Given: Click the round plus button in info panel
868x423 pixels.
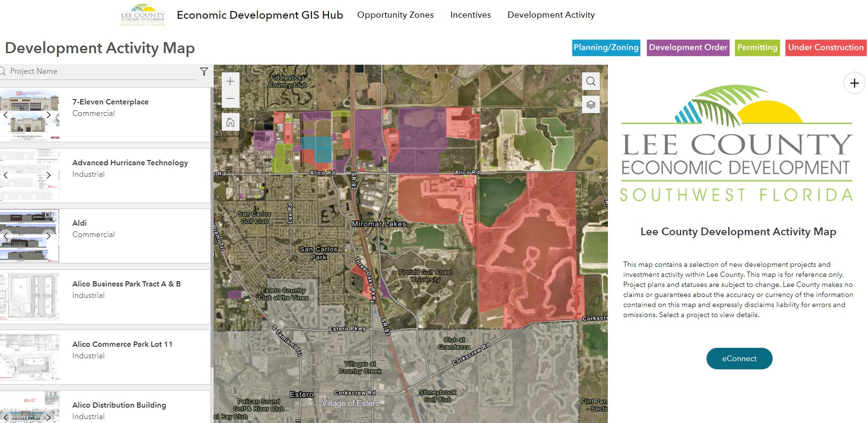Looking at the screenshot, I should click(854, 83).
